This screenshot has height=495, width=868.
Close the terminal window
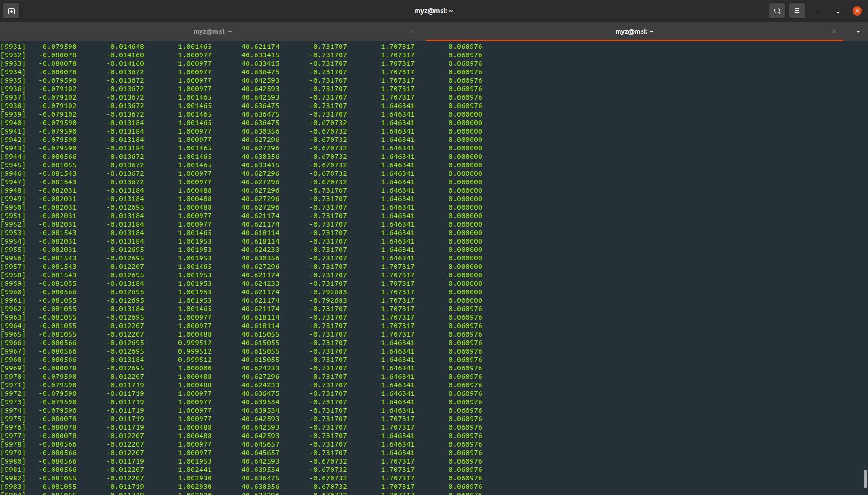click(x=857, y=10)
